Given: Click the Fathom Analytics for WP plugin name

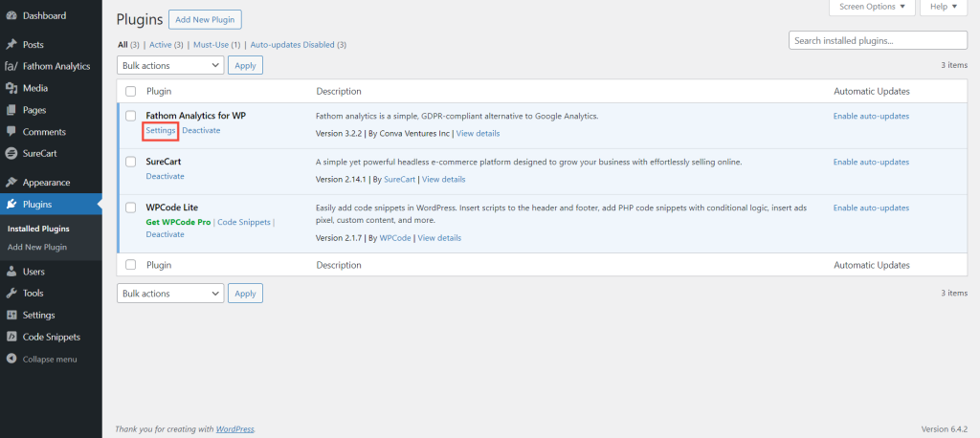Looking at the screenshot, I should tap(195, 116).
